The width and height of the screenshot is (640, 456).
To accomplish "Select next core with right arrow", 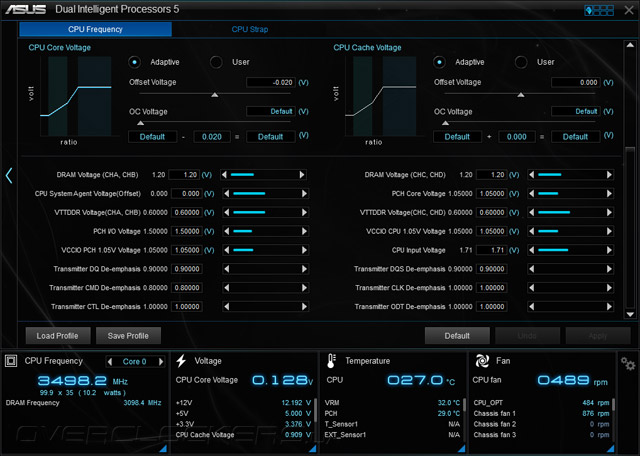I will coord(161,362).
